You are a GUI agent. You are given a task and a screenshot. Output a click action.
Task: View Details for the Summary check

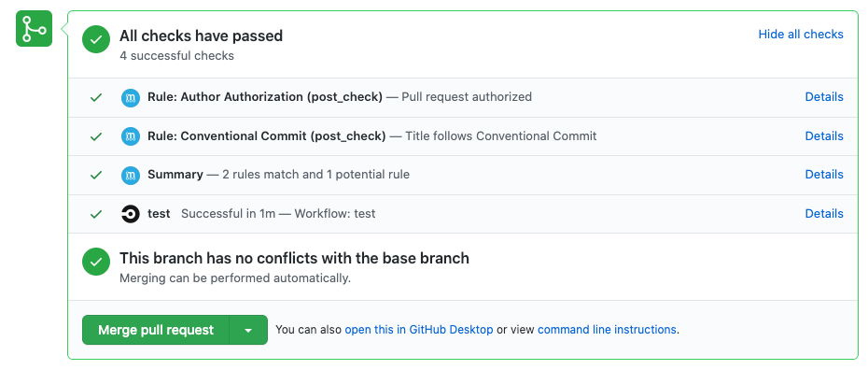[824, 175]
